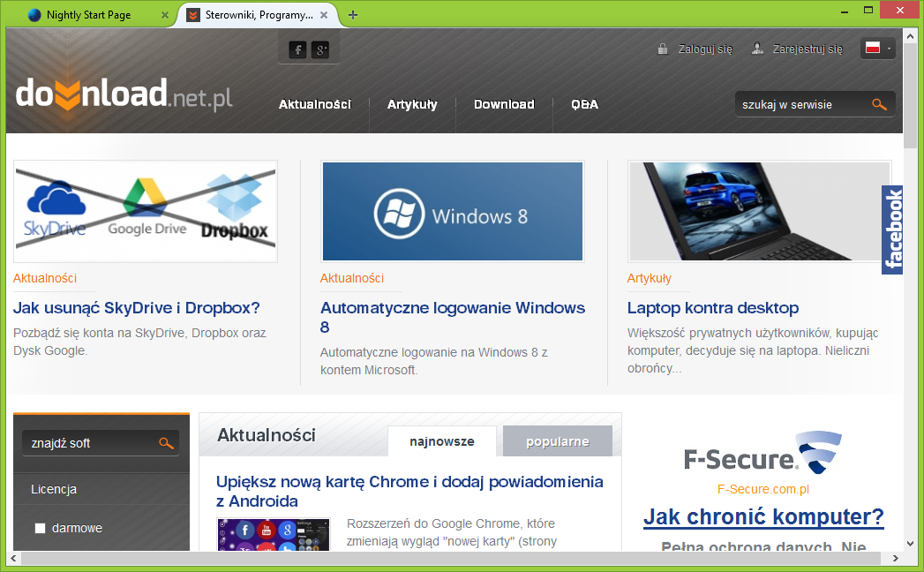924x572 pixels.
Task: Select the 'popularne' news tab
Action: coord(558,441)
